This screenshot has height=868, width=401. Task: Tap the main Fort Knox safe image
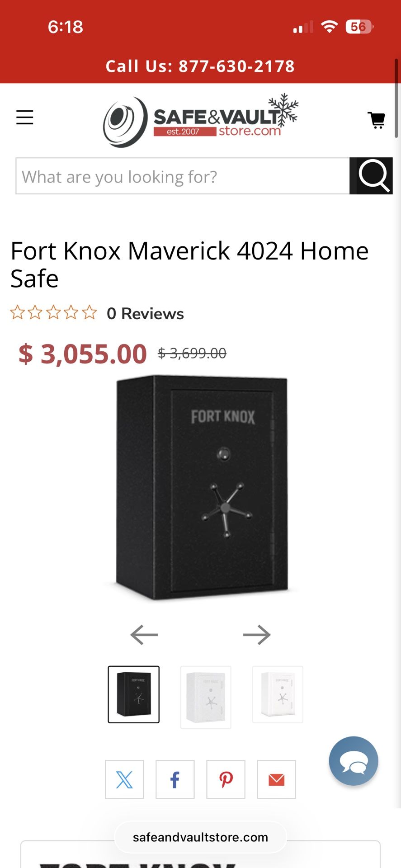click(x=202, y=488)
